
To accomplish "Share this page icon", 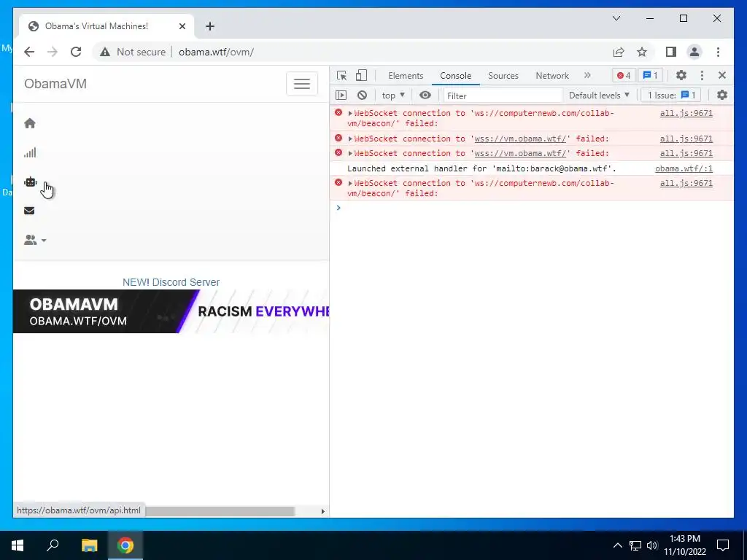I will tap(619, 52).
